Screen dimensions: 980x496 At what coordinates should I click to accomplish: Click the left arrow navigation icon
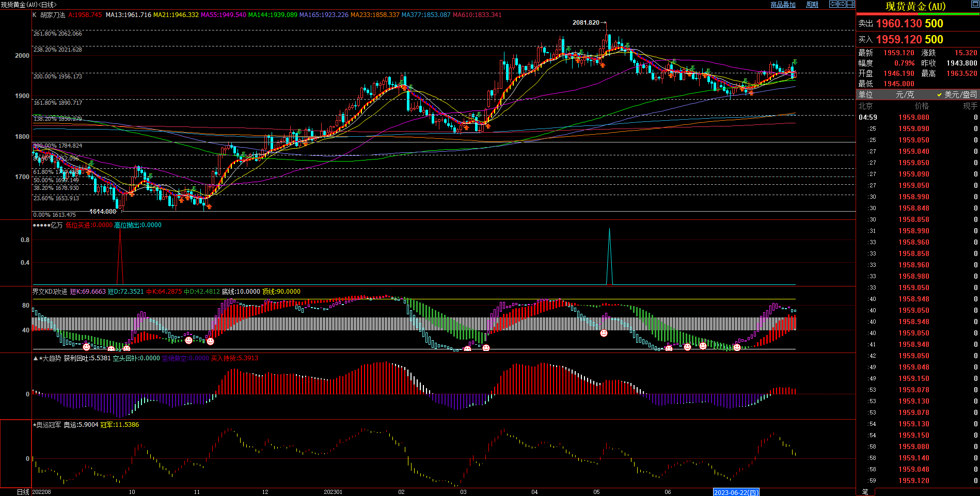pos(833,4)
